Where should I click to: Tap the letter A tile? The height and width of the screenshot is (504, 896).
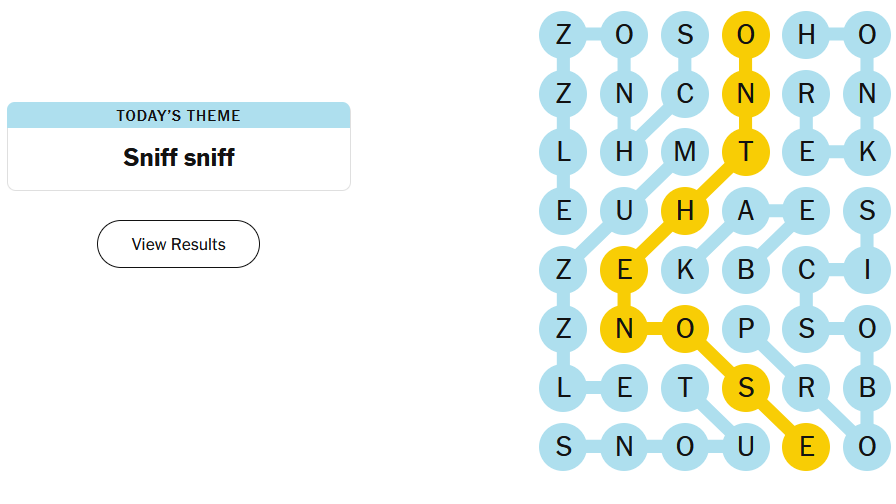point(745,210)
